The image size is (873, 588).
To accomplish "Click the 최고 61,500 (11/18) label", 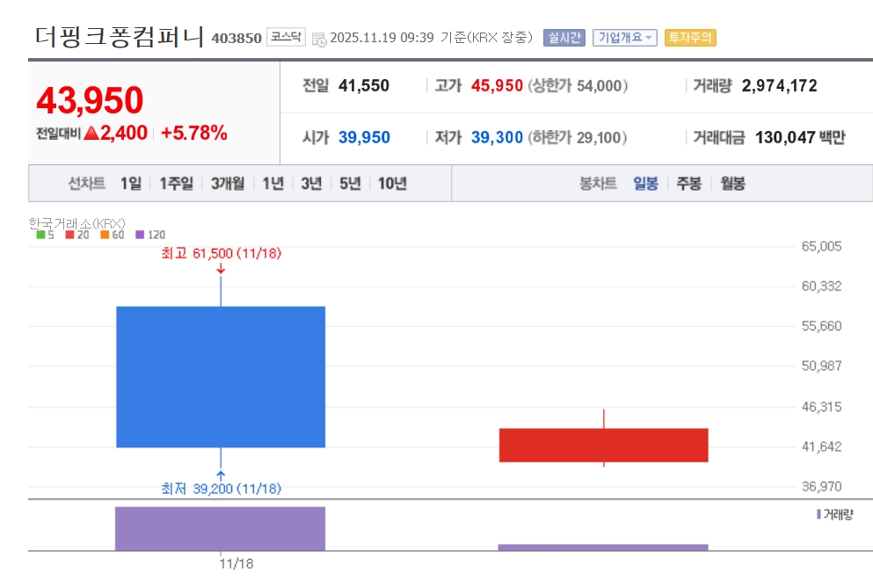I will pyautogui.click(x=221, y=253).
